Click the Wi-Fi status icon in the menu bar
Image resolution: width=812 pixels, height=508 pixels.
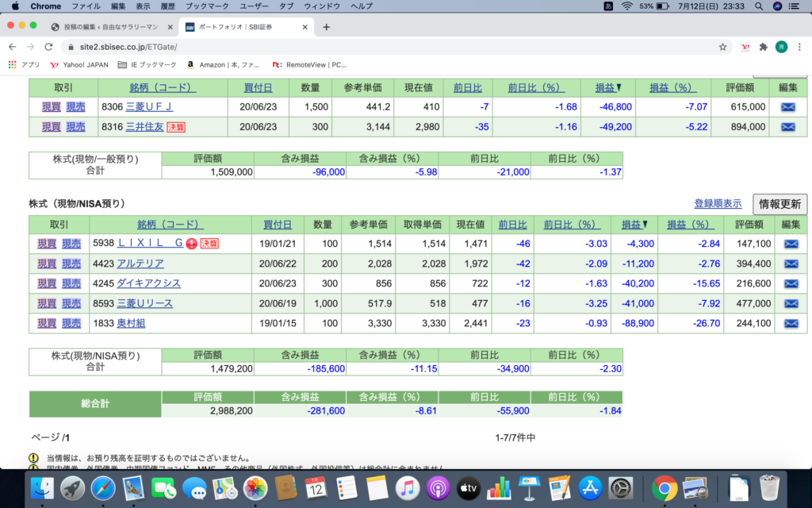(627, 6)
